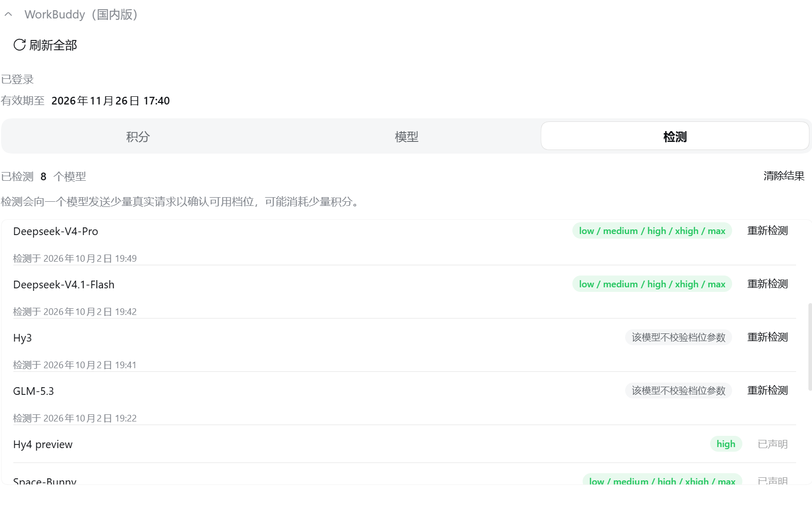This screenshot has width=812, height=507.
Task: Click the 刷新全部 text label
Action: [x=53, y=45]
